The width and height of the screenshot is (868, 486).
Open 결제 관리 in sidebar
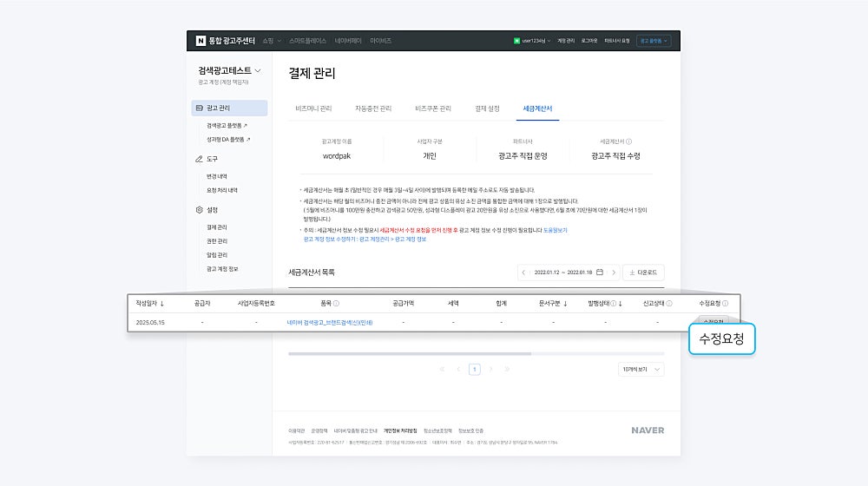[217, 227]
